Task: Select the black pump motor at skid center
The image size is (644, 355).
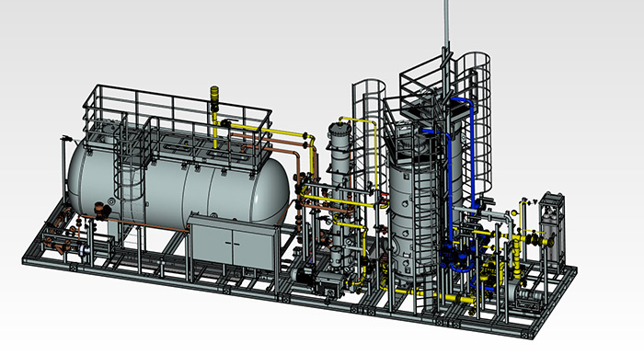Action: click(x=303, y=274)
